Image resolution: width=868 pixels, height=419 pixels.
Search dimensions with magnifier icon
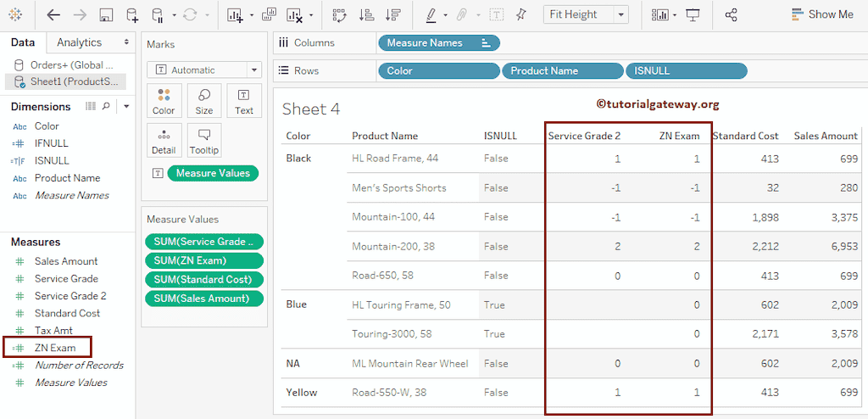pos(106,106)
